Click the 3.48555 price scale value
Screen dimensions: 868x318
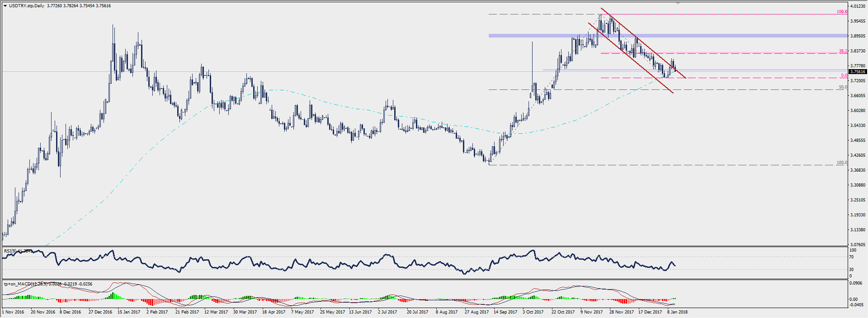pyautogui.click(x=858, y=140)
